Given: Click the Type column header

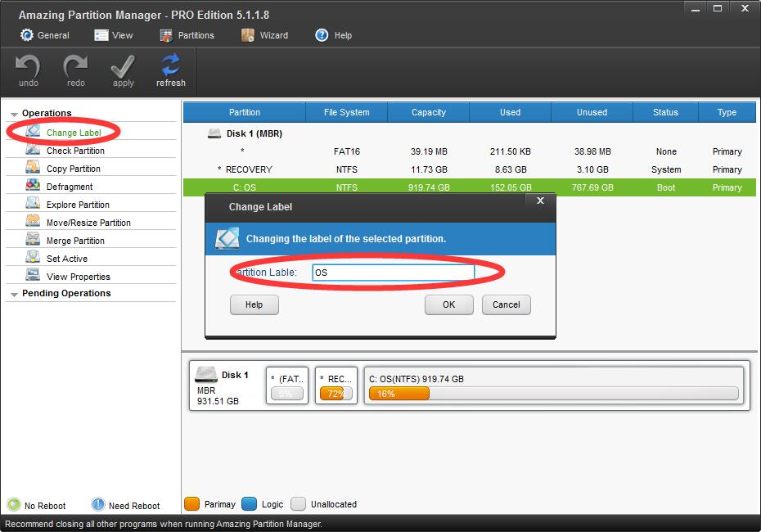Looking at the screenshot, I should tap(727, 112).
